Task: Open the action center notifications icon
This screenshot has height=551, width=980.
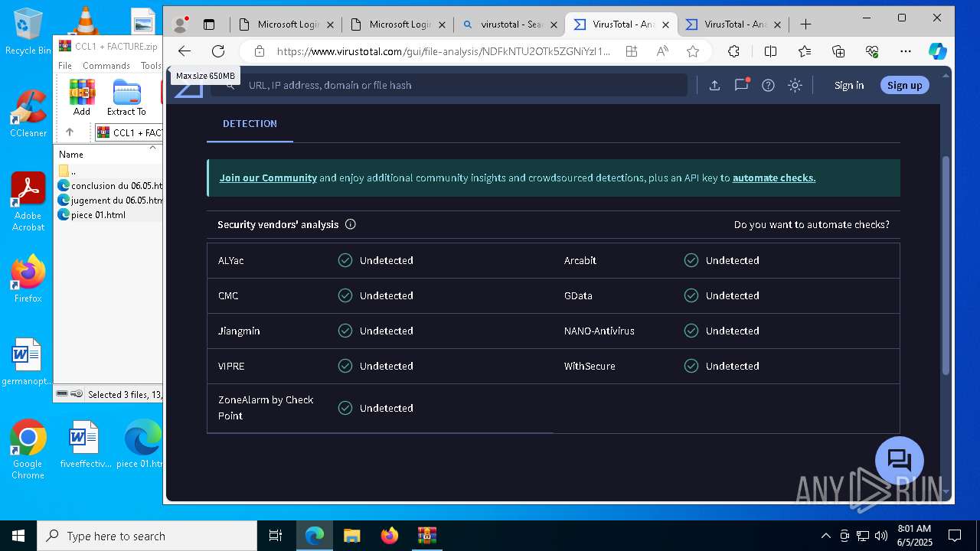Action: [x=955, y=536]
